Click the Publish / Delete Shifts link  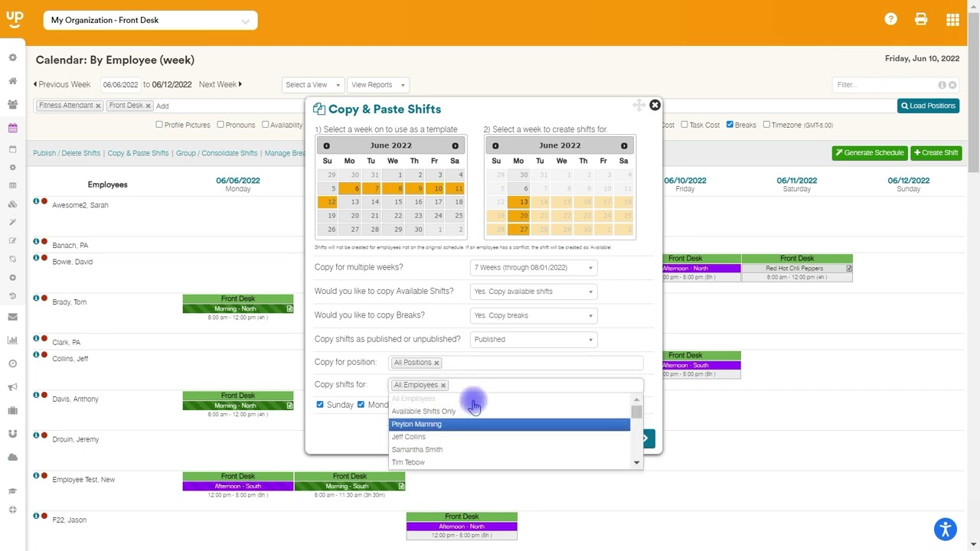[67, 153]
